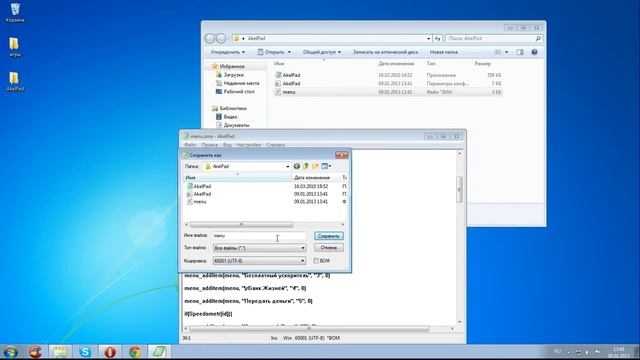Click the Back button in Explorer window
Screen dimensions: 640x360
pyautogui.click(x=210, y=38)
